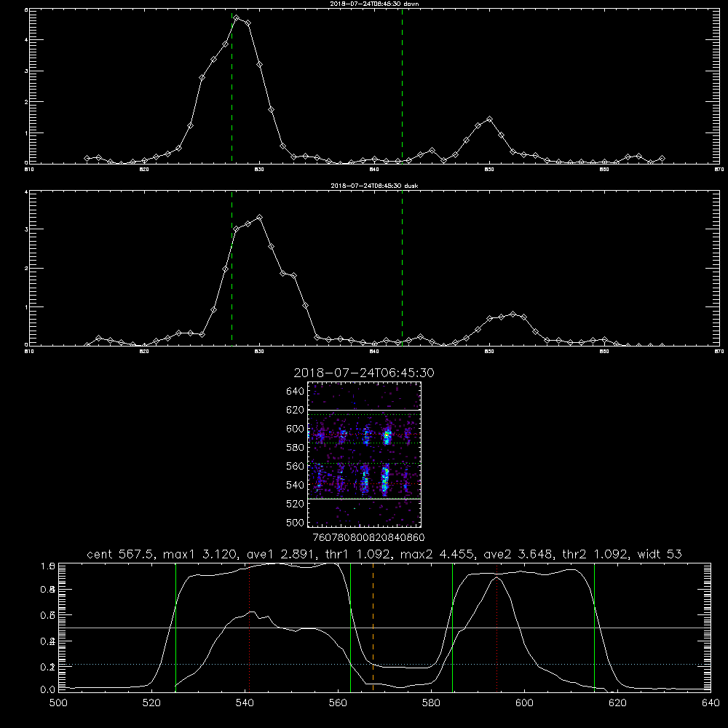The height and width of the screenshot is (728, 728).
Task: Click the profile plot x-axis label 600
Action: tap(525, 703)
